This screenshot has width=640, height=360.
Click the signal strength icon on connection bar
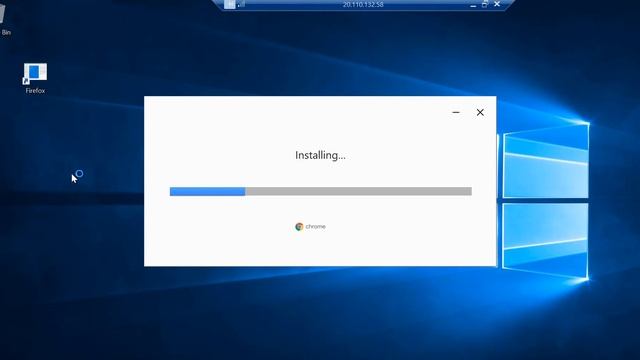pyautogui.click(x=241, y=4)
